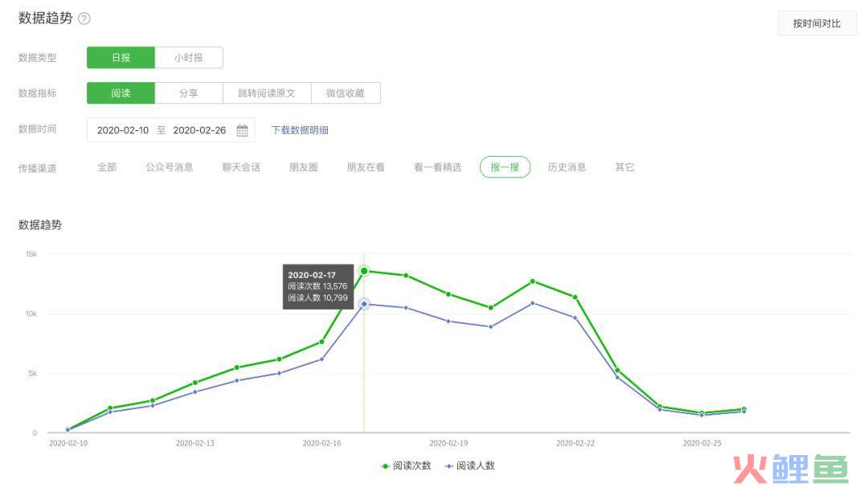
Task: Click the start date 2020-02-10 field
Action: pos(123,130)
